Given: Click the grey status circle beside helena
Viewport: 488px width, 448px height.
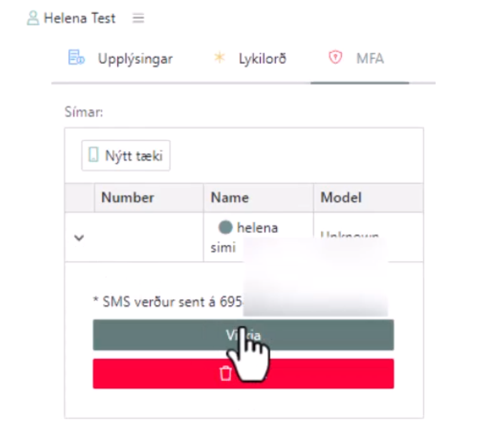Looking at the screenshot, I should point(225,228).
